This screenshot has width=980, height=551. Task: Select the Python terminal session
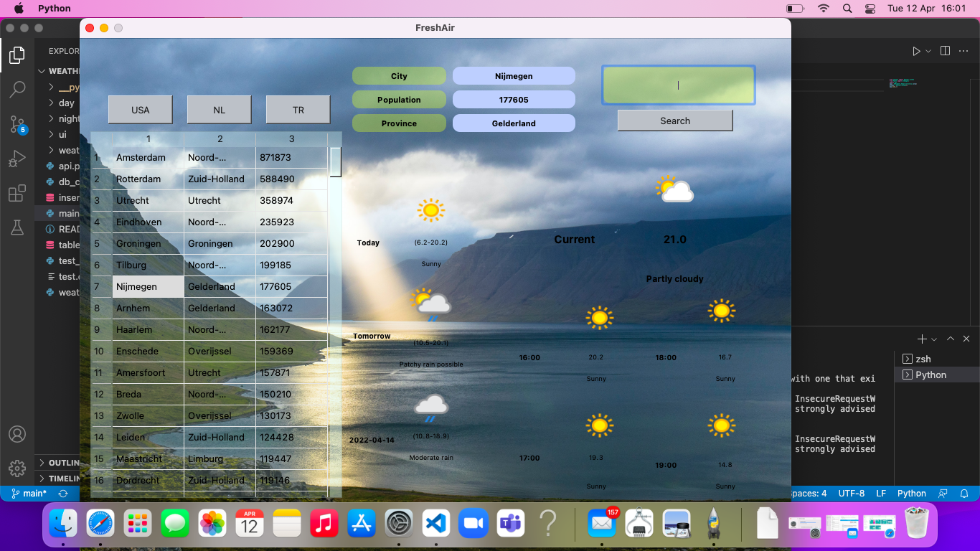coord(937,375)
